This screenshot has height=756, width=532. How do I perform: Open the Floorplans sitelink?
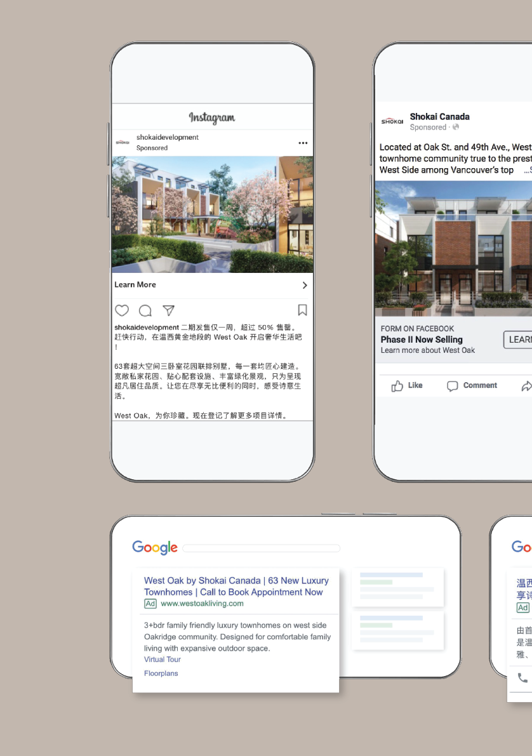(x=161, y=673)
